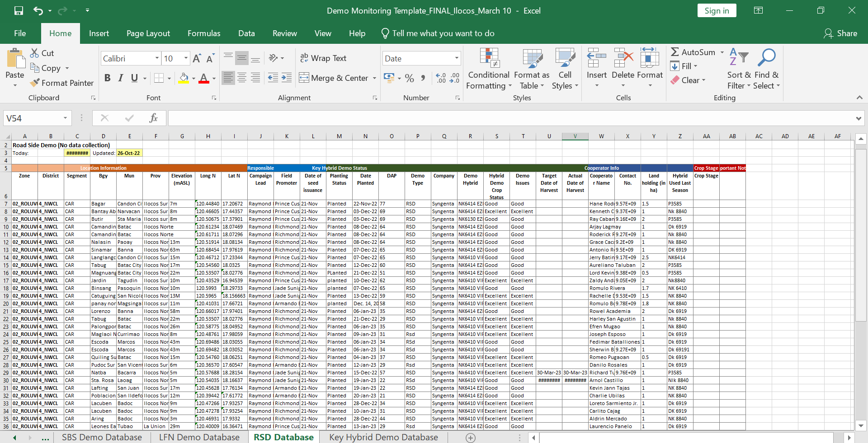
Task: Open Cell Styles gallery
Action: [565, 69]
